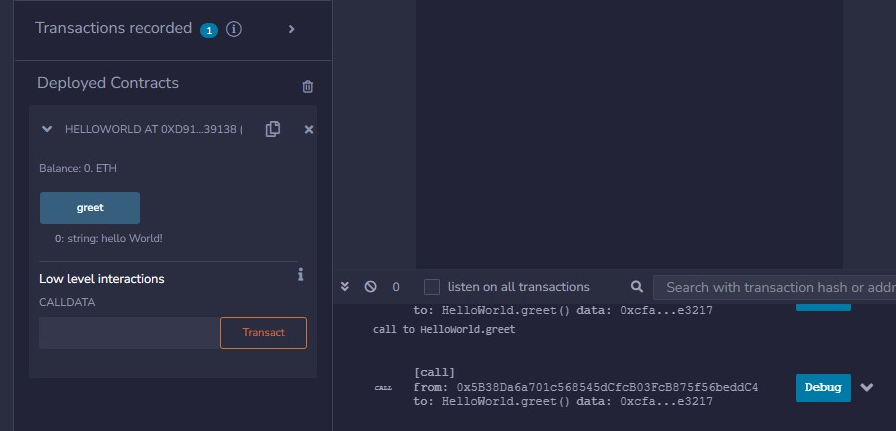Expand the Transactions recorded section

click(x=291, y=29)
